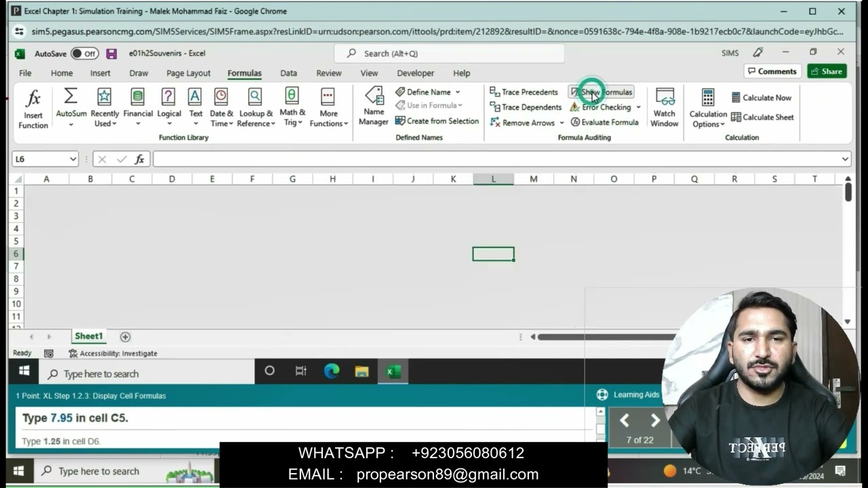This screenshot has width=868, height=488.
Task: Click the Comments button
Action: (772, 71)
